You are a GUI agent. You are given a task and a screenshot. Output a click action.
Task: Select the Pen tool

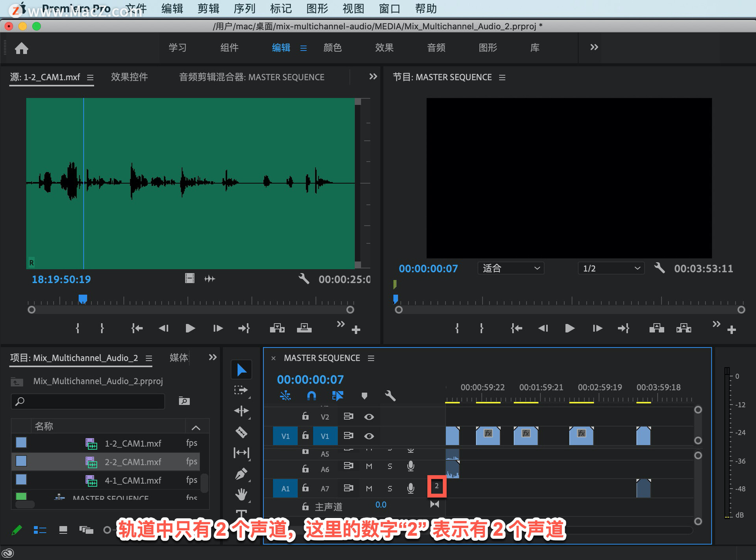241,474
